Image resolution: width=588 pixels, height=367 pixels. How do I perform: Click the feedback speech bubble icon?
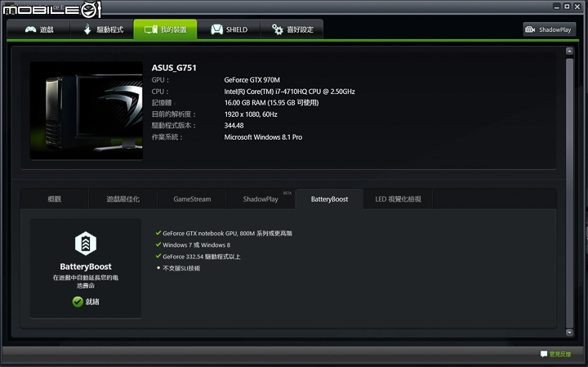click(544, 354)
